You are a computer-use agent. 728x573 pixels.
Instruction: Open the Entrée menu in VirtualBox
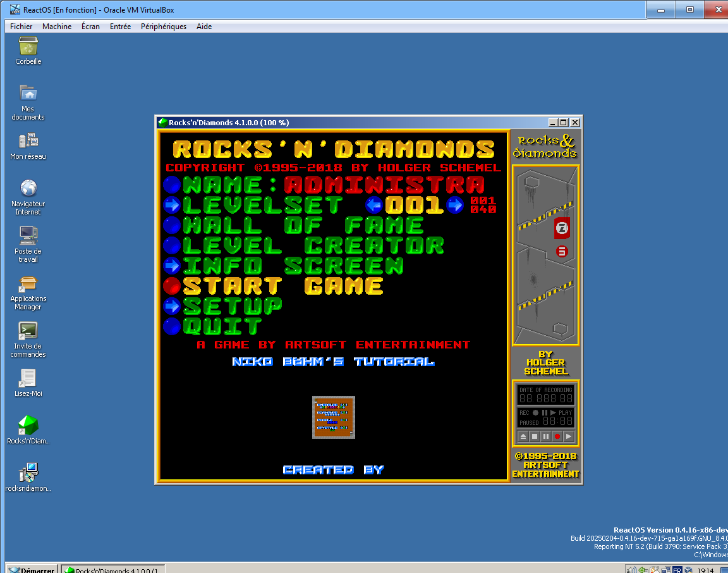[120, 27]
